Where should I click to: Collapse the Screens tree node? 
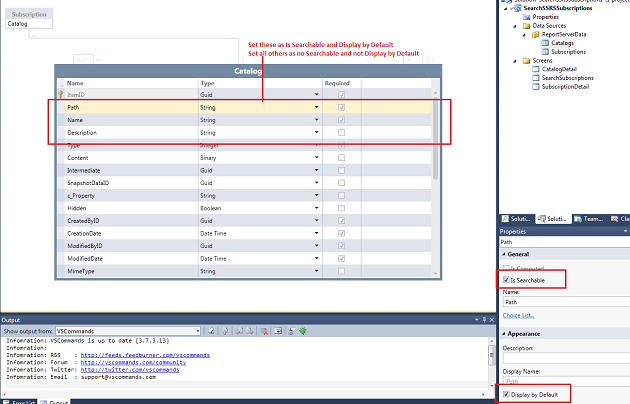515,61
